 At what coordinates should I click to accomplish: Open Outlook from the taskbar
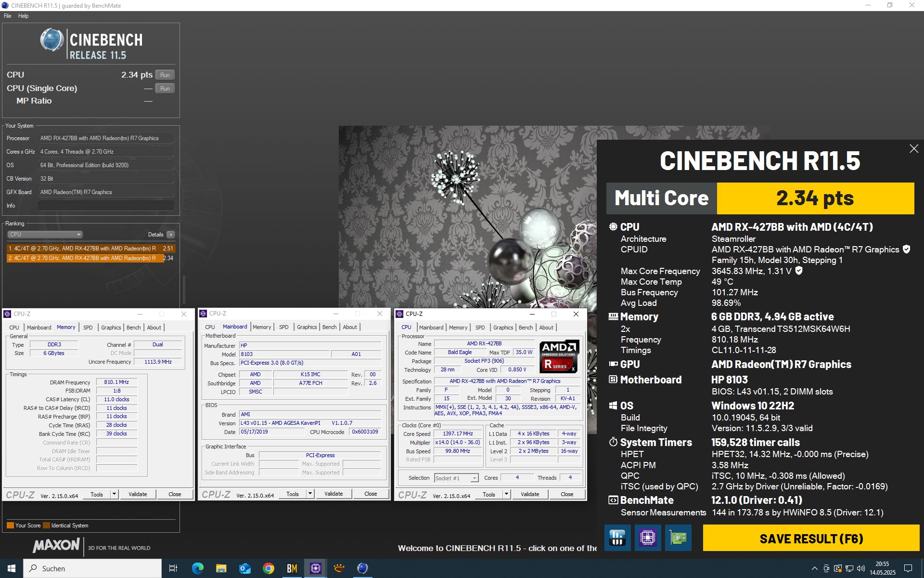click(244, 568)
